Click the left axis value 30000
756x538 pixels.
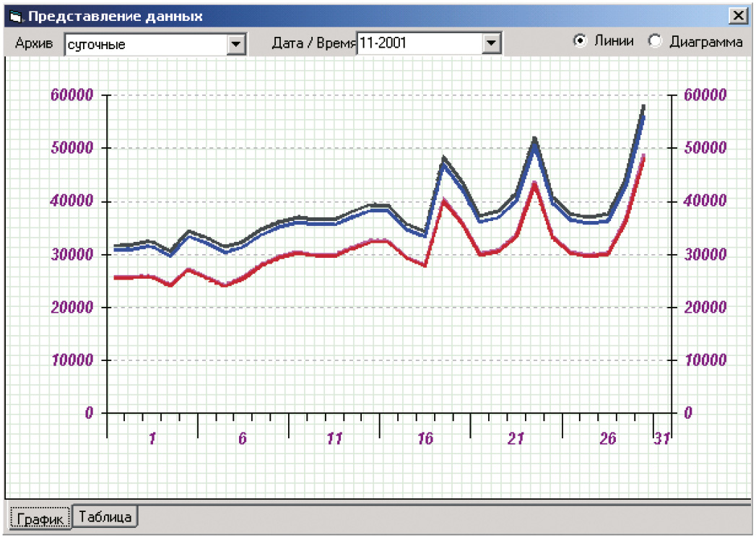point(71,254)
